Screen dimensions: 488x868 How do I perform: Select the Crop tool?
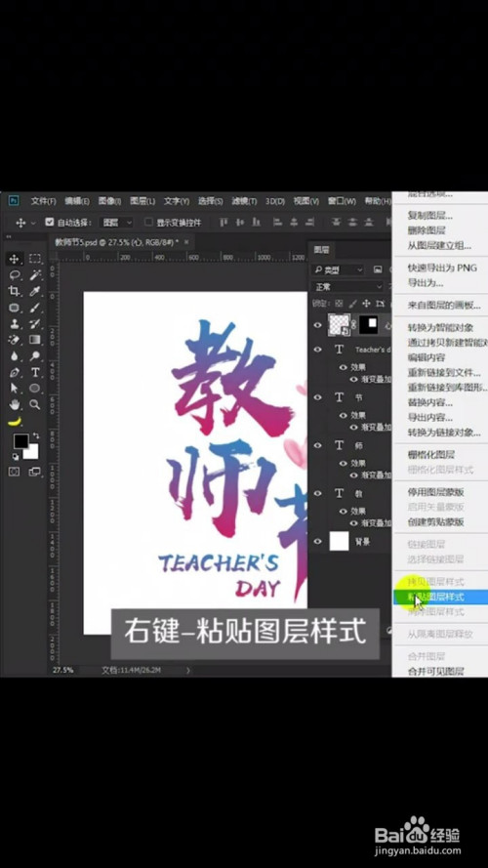(15, 291)
